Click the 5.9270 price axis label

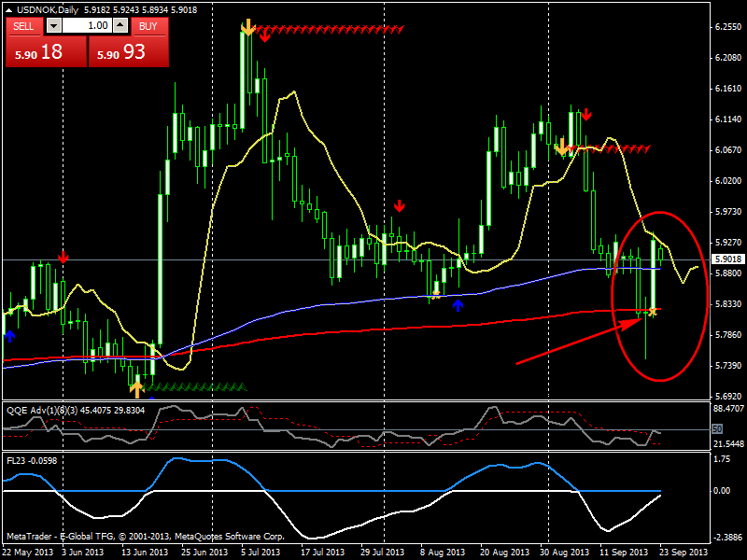tap(728, 243)
